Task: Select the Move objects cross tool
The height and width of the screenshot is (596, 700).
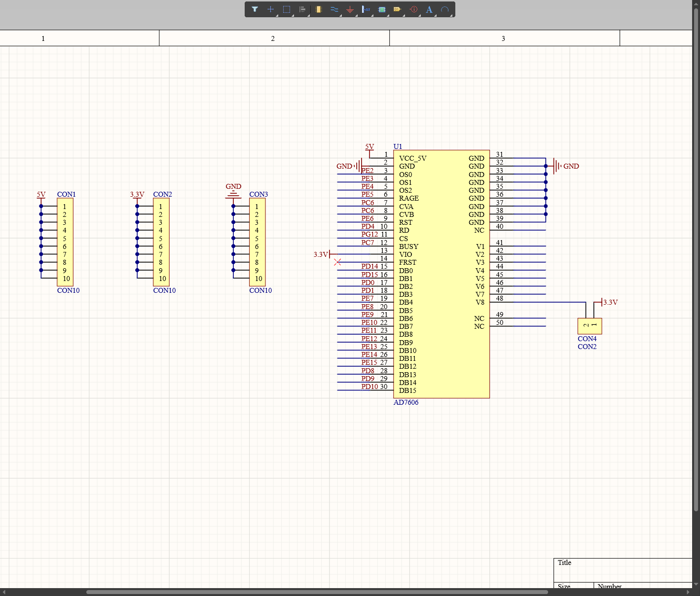Action: pyautogui.click(x=270, y=9)
